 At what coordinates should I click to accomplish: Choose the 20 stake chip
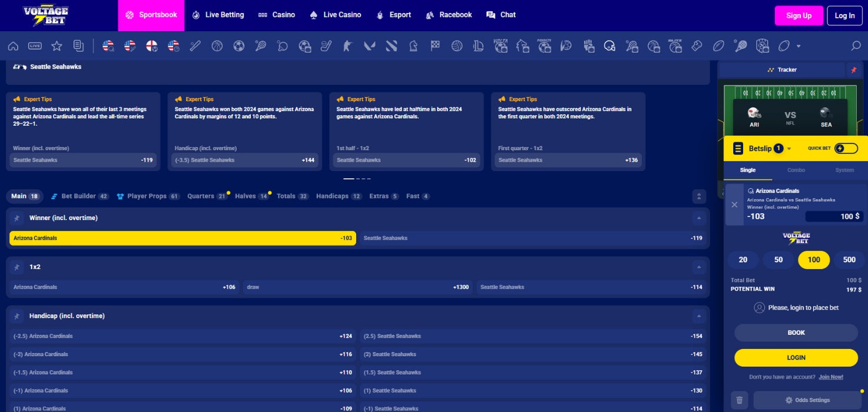coord(743,260)
